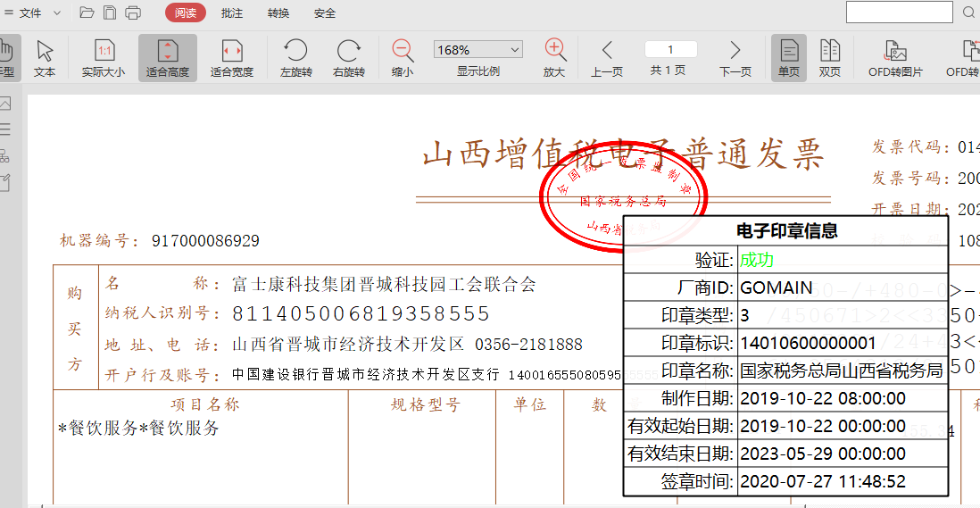980x508 pixels.
Task: Select the 文本 selection tool
Action: point(45,57)
